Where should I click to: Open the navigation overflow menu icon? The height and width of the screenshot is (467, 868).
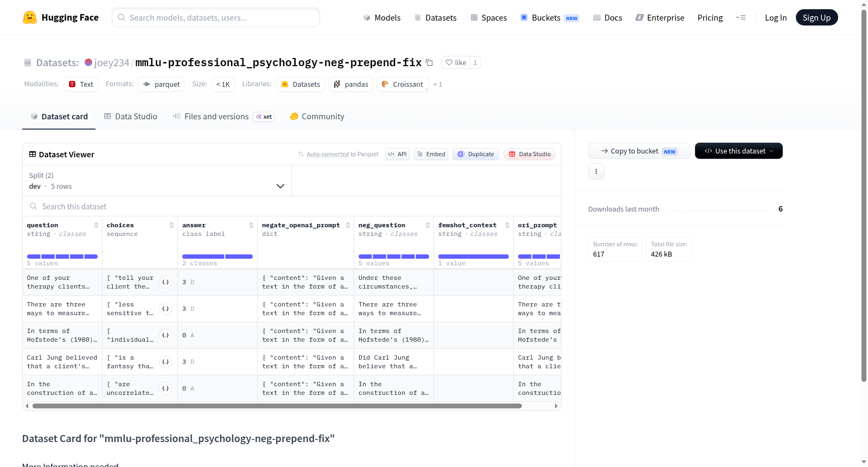(741, 17)
